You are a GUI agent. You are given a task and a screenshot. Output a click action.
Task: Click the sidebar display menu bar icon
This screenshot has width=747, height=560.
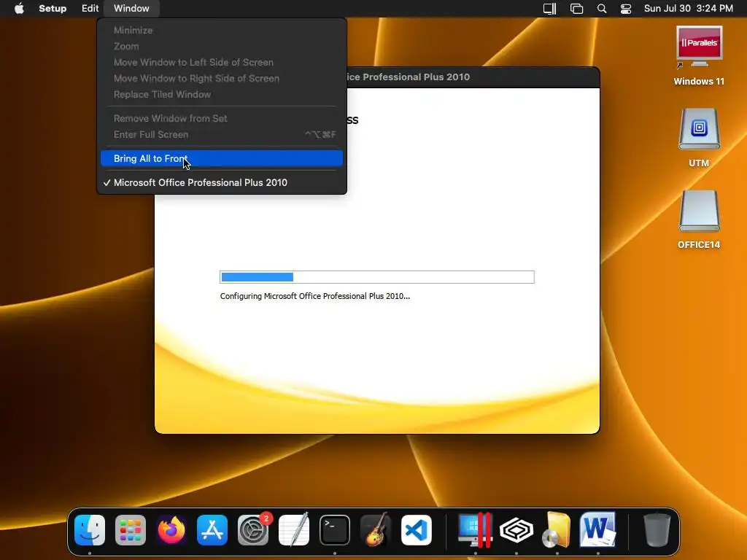click(x=550, y=9)
